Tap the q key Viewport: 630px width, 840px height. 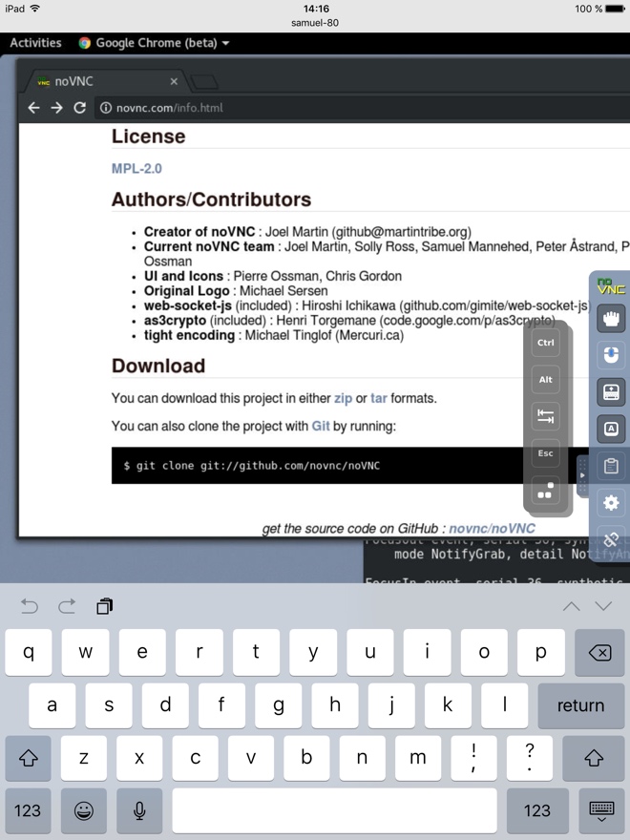[x=29, y=653]
